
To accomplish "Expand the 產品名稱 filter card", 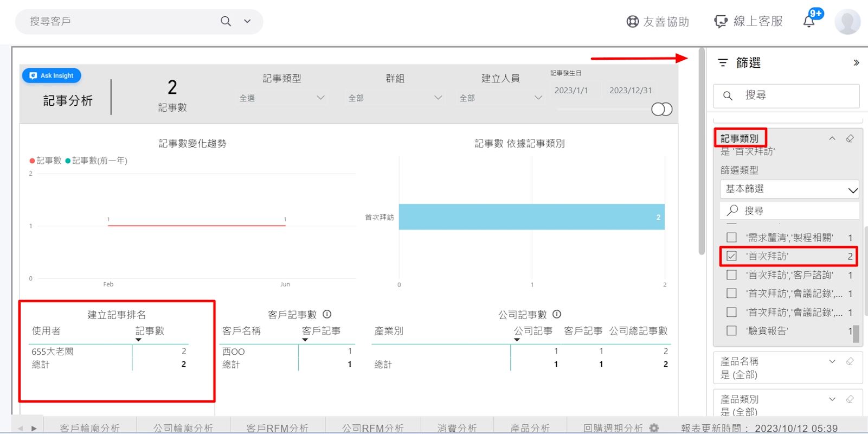I will coord(832,361).
